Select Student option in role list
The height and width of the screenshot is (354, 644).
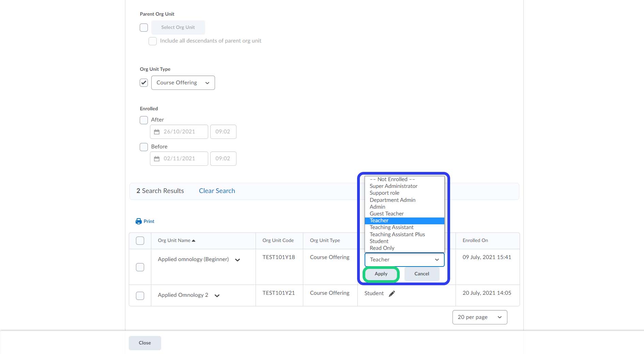click(x=379, y=241)
